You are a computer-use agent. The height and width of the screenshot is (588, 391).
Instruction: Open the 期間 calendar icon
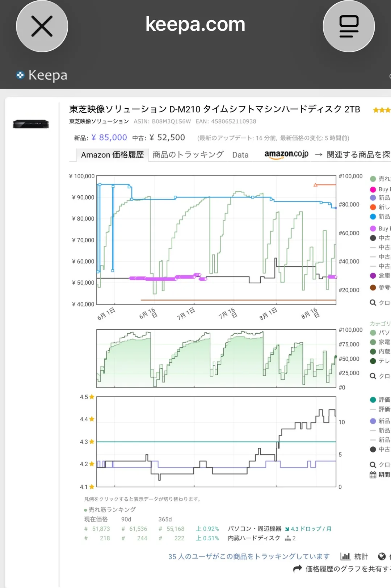point(373,475)
